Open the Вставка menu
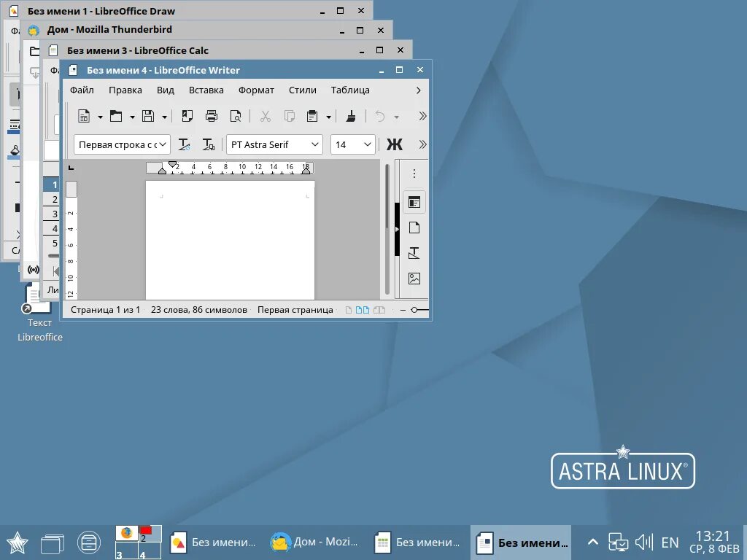 point(206,90)
